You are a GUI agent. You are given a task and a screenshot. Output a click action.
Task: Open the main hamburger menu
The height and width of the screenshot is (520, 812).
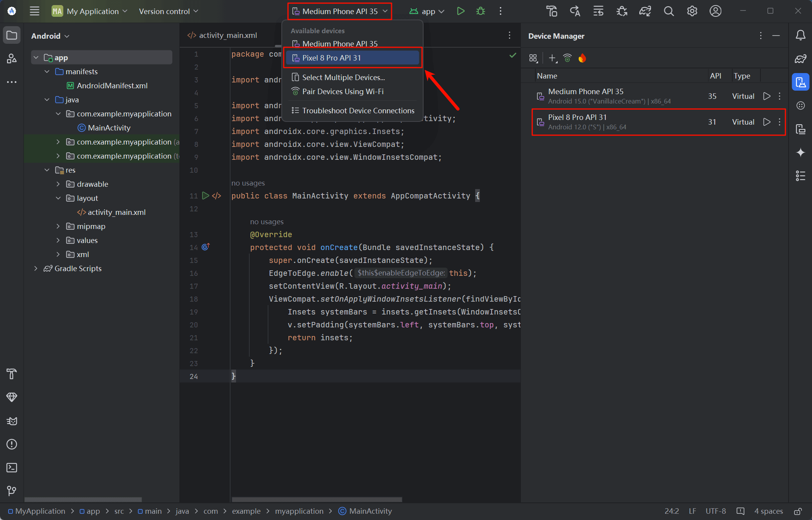tap(34, 11)
